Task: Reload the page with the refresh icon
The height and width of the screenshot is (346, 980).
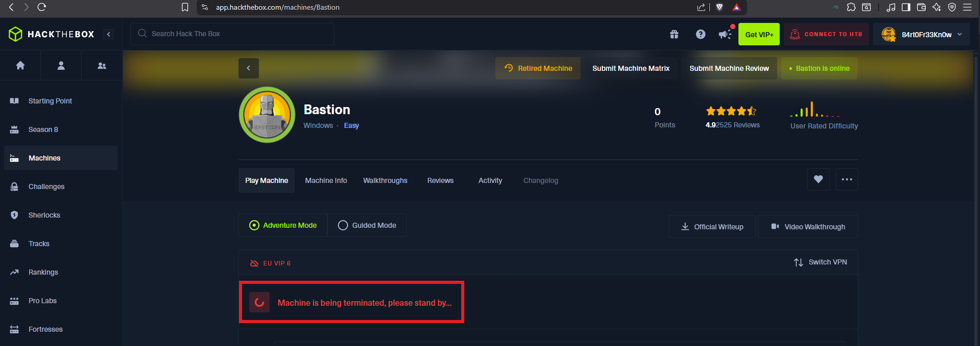Action: (42, 7)
